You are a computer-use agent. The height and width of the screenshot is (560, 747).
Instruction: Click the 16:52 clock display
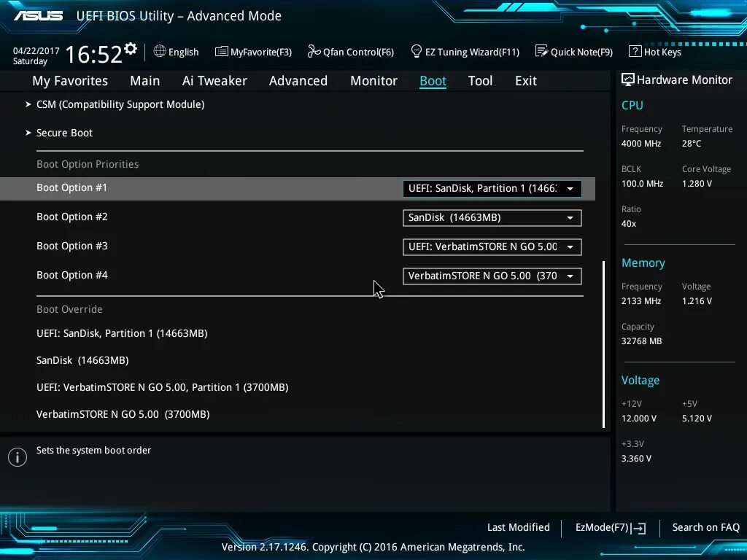pyautogui.click(x=94, y=54)
